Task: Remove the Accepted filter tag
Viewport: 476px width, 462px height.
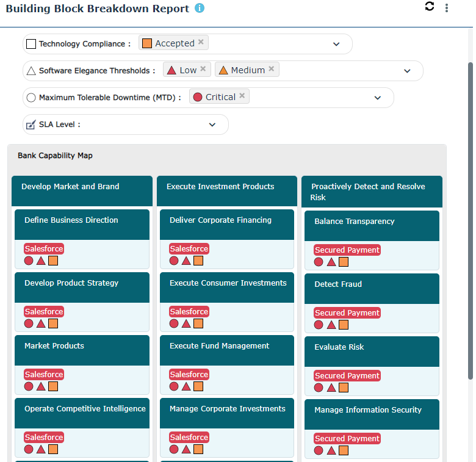Action: coord(201,43)
